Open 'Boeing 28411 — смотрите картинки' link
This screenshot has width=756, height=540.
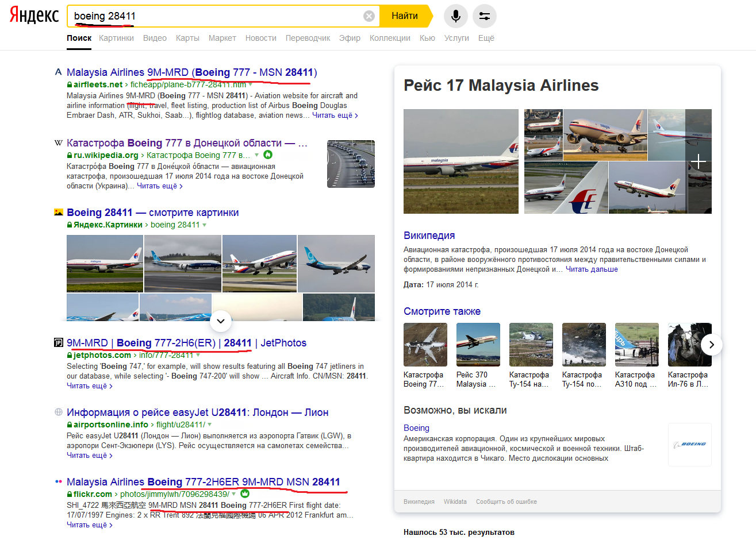[x=152, y=213]
